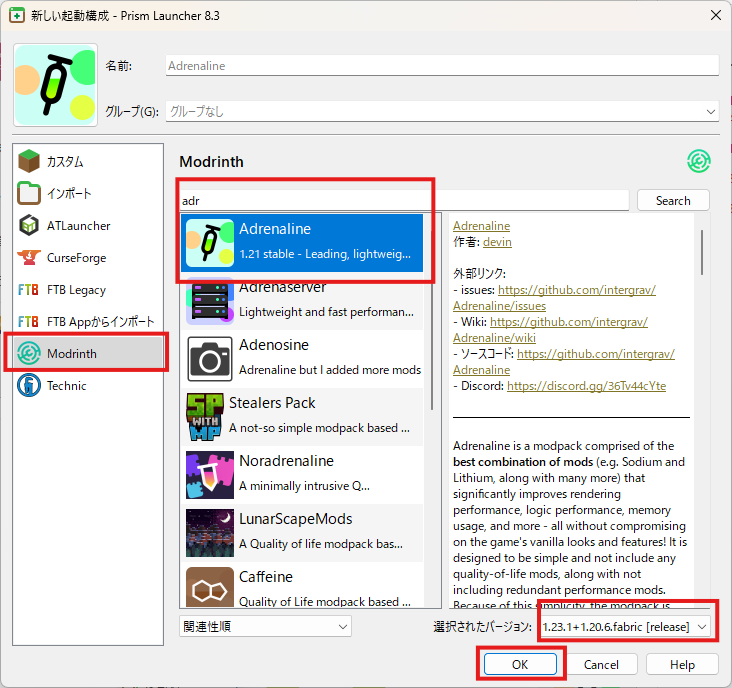The image size is (732, 688).
Task: Open the author link devin
Action: [497, 242]
